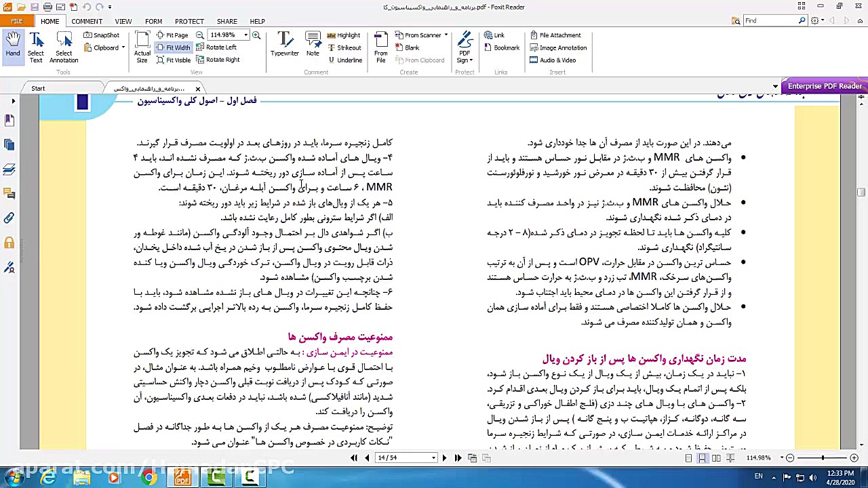
Task: Click the Find search field
Action: tap(770, 21)
